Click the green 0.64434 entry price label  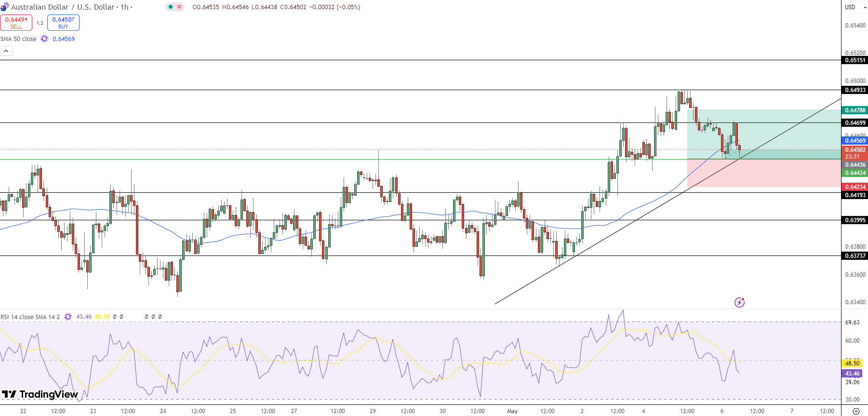point(855,173)
